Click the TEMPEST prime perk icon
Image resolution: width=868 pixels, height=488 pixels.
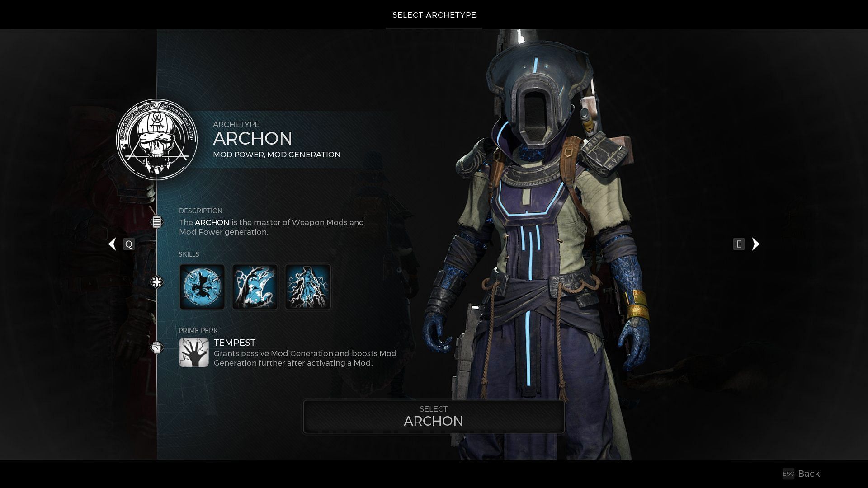[193, 352]
